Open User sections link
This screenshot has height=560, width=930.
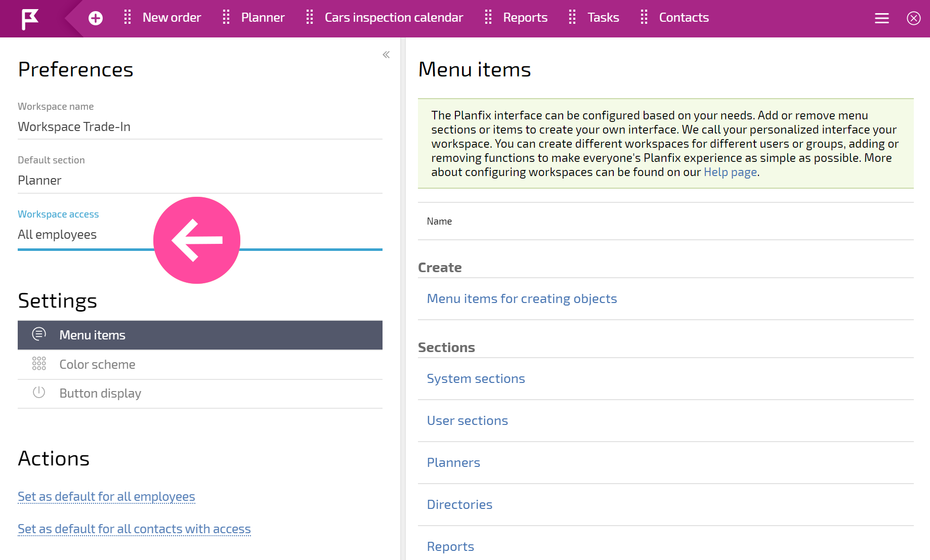(467, 420)
